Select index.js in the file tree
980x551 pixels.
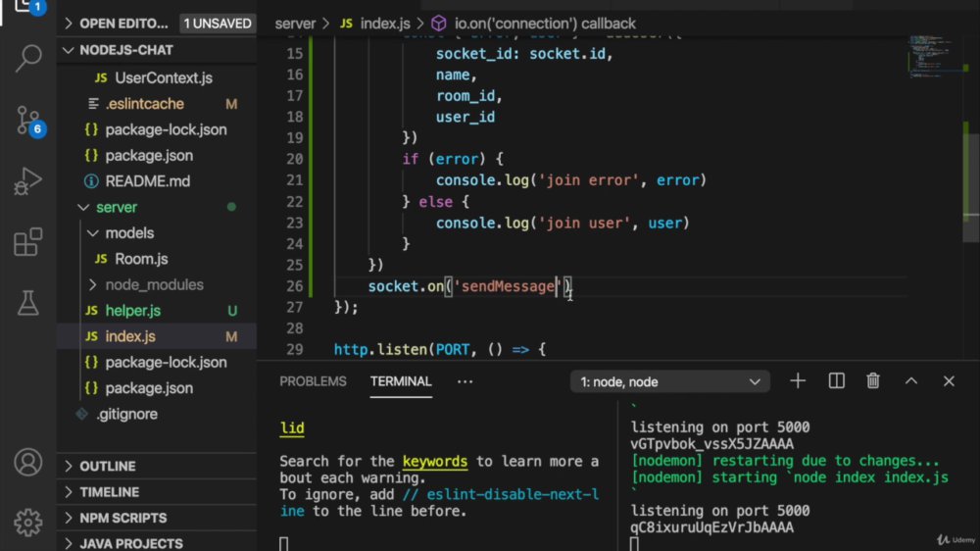130,336
